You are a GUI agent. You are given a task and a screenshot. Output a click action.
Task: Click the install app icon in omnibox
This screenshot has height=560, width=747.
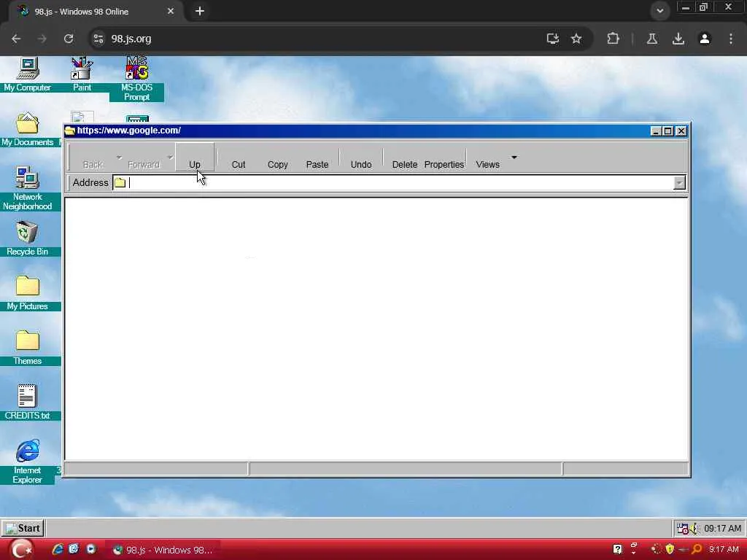(x=553, y=39)
